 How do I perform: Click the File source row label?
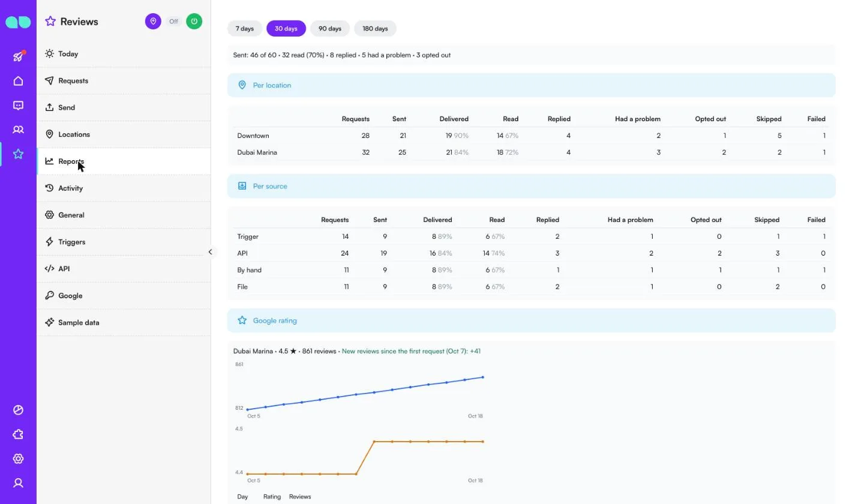click(242, 287)
